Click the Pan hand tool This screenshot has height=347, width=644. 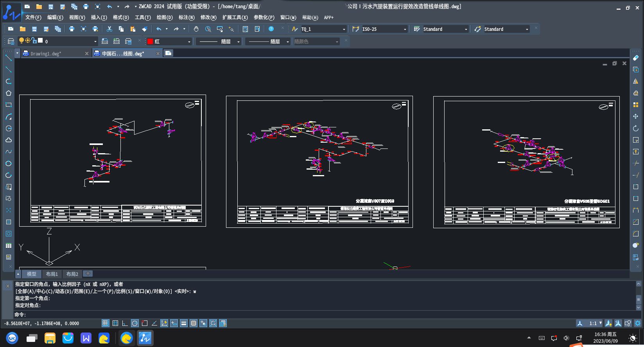coord(196,29)
